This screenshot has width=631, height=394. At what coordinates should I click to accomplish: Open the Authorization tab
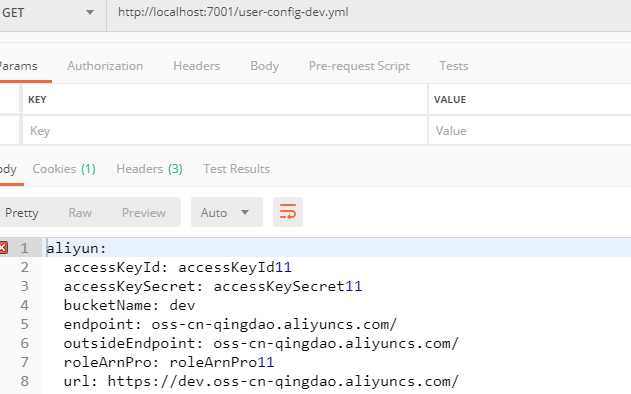pyautogui.click(x=105, y=66)
